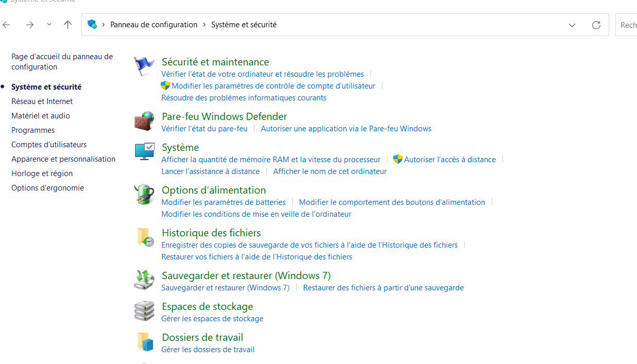This screenshot has height=364, width=637.
Task: Select Panneau de configuration in breadcrumb
Action: click(x=154, y=25)
